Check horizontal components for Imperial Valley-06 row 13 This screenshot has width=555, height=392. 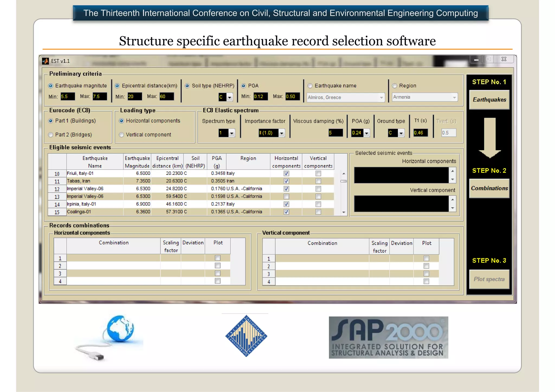[x=286, y=197]
